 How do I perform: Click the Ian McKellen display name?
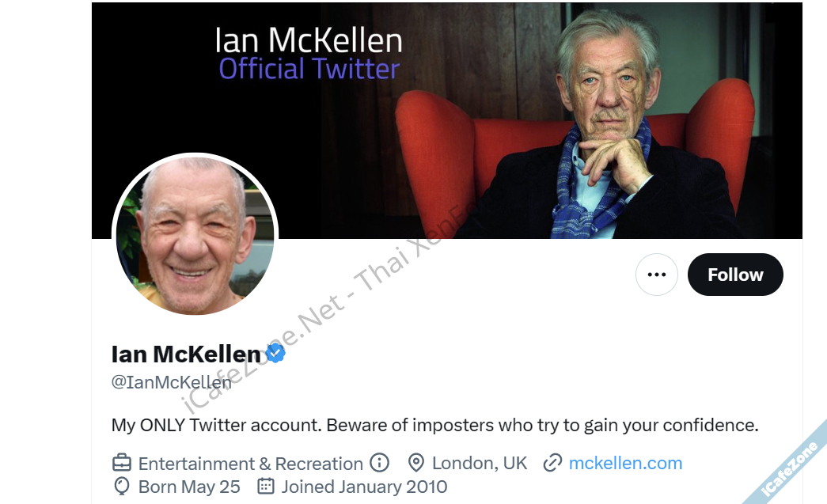pyautogui.click(x=186, y=354)
